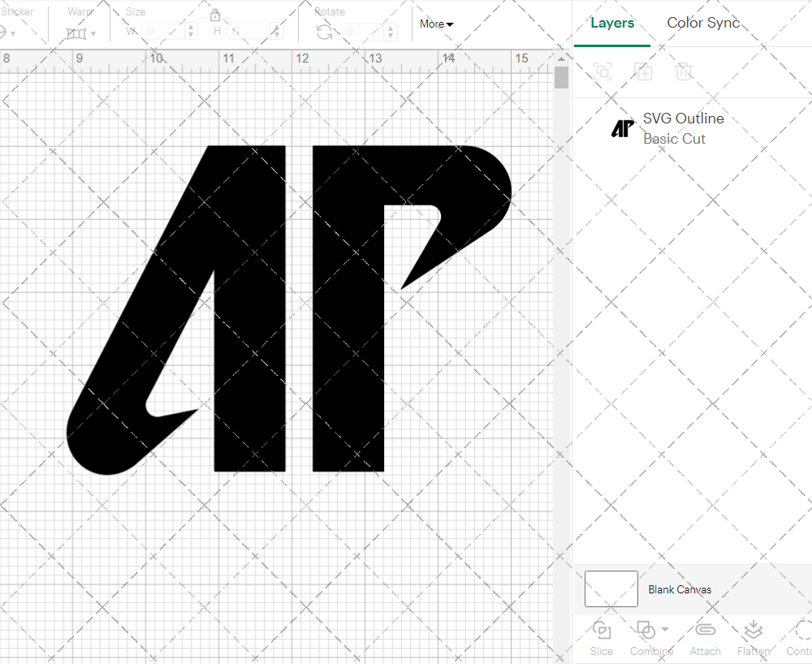Open the Warp options dropdown

pos(93,34)
